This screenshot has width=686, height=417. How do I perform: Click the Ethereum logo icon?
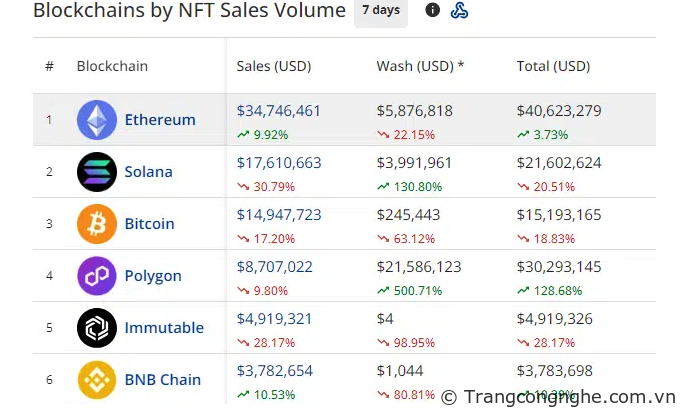coord(97,120)
